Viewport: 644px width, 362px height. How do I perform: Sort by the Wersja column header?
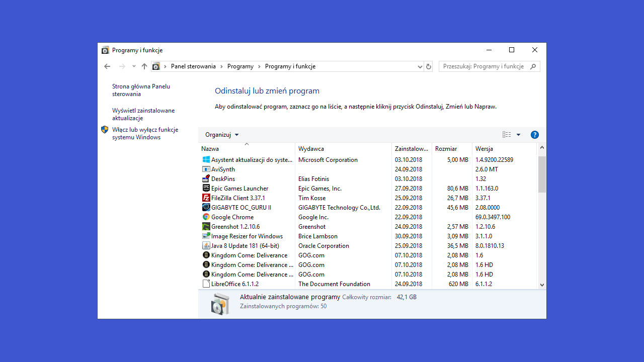pos(505,149)
